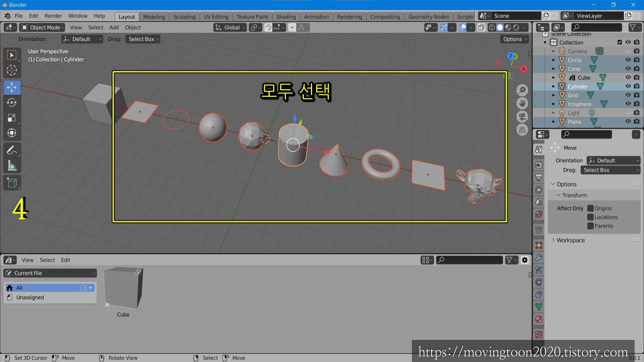Open Current File asset library dropdown

click(50, 273)
